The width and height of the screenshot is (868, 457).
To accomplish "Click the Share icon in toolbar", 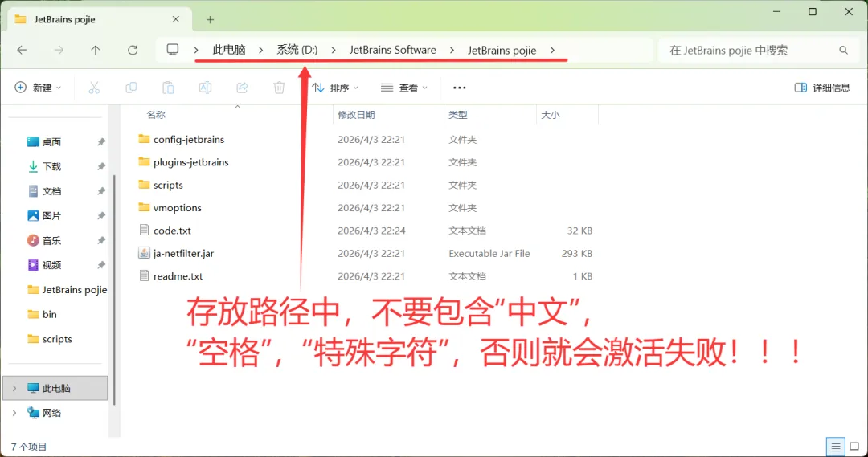I will (242, 88).
